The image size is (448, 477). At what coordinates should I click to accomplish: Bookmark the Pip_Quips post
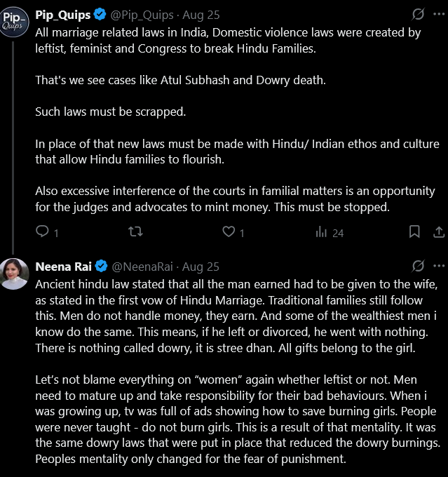click(414, 232)
